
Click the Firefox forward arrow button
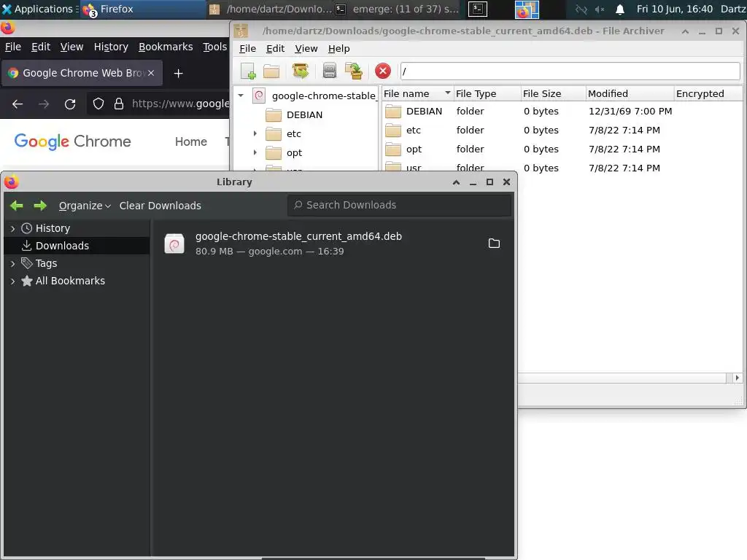(x=44, y=104)
